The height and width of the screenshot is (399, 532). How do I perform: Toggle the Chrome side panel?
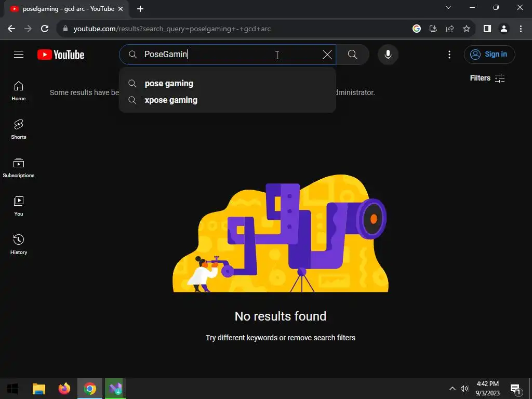point(487,29)
